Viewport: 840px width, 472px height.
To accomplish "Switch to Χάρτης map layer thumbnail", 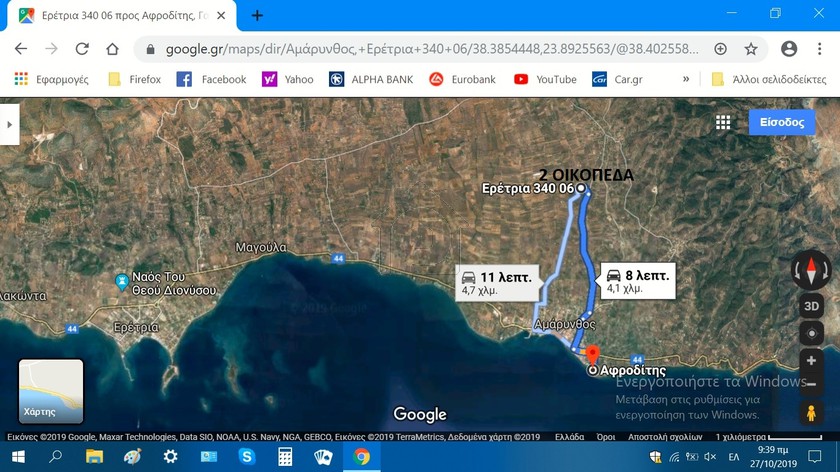I will point(51,391).
